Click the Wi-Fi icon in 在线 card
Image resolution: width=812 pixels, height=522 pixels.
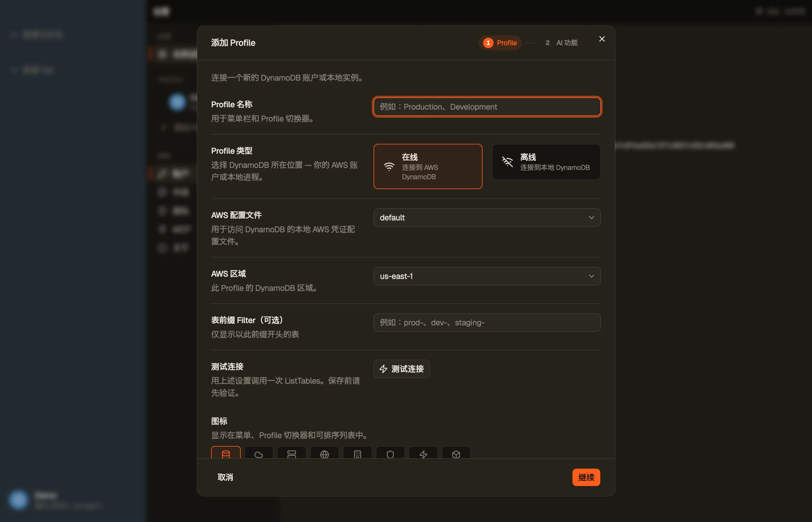[x=389, y=166]
